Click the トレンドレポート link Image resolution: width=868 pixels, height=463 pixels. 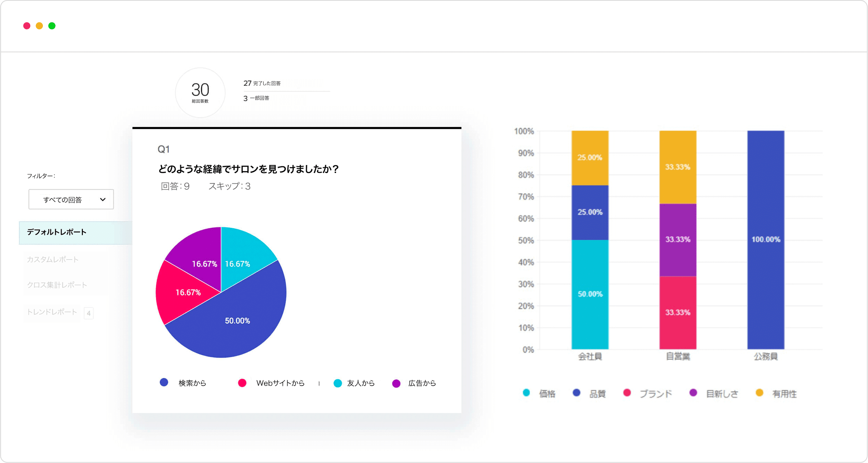(52, 312)
